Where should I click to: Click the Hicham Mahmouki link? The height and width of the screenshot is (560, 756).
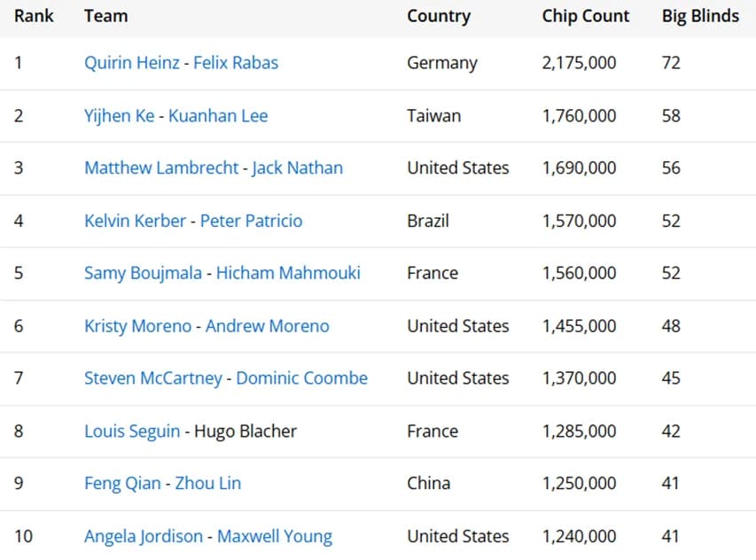288,273
